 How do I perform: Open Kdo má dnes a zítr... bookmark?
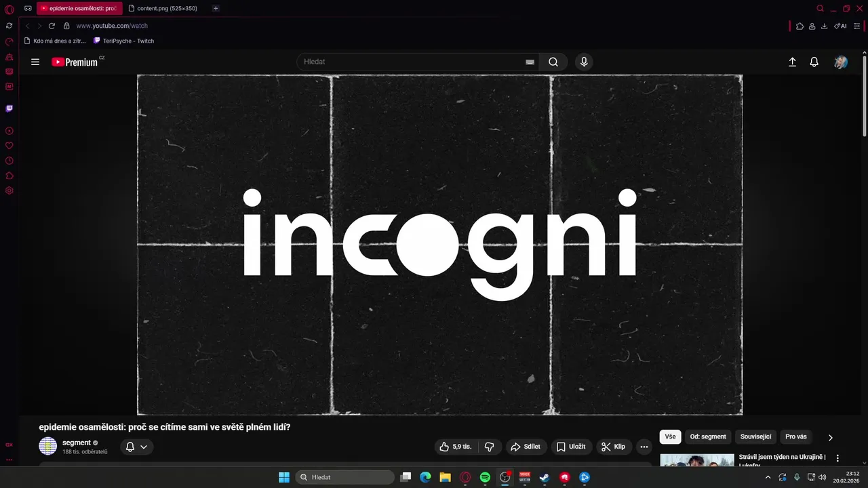55,41
